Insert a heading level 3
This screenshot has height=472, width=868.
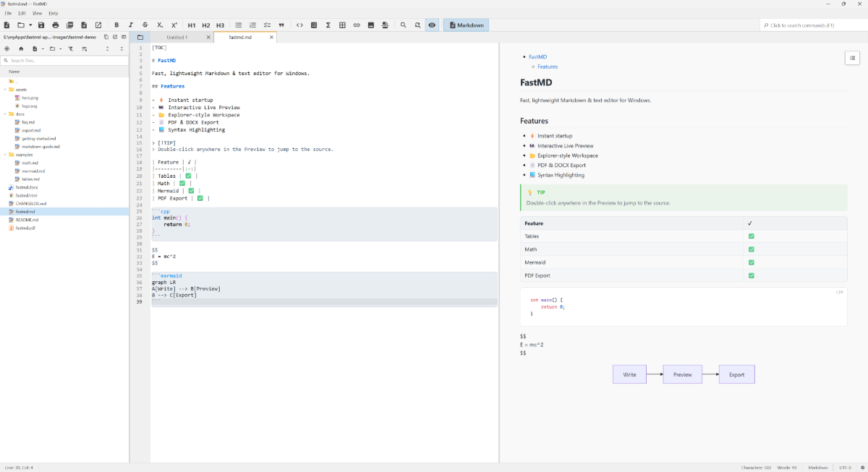[220, 25]
